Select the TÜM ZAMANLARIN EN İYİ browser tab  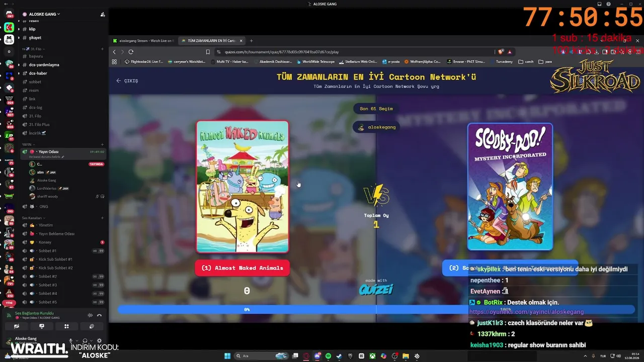[x=211, y=41]
